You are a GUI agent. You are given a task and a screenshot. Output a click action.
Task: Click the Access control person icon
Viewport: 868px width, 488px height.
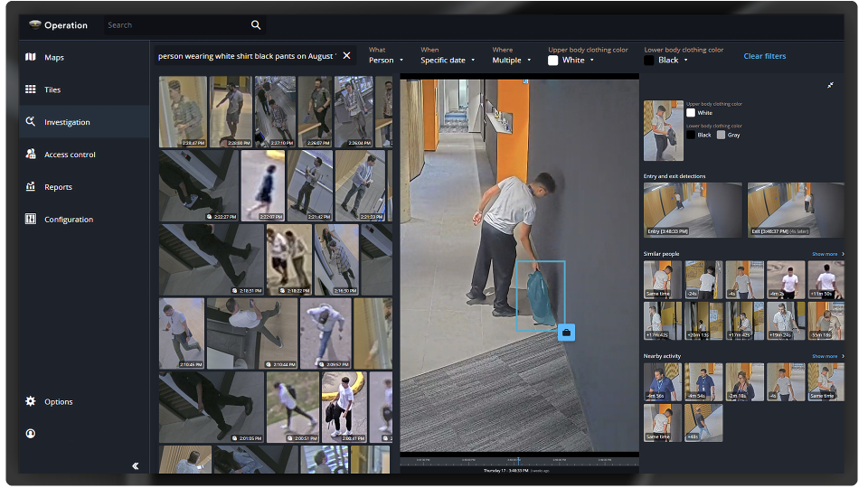pyautogui.click(x=31, y=155)
